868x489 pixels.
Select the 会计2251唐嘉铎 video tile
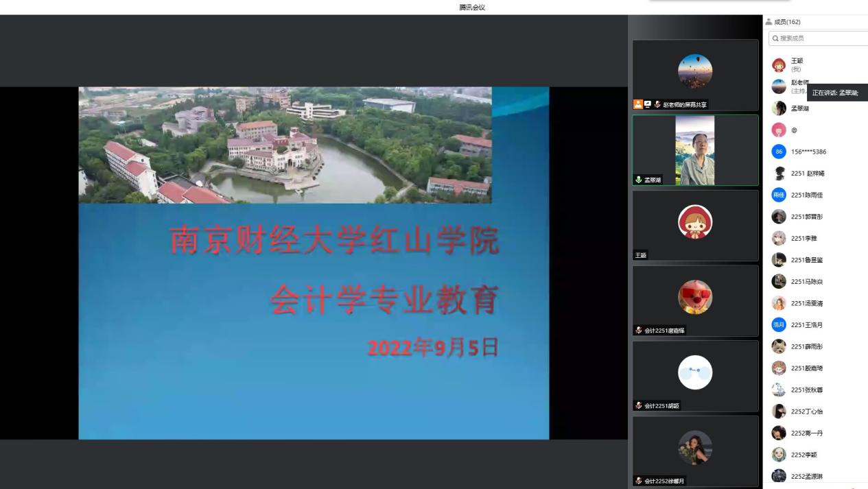tap(694, 298)
